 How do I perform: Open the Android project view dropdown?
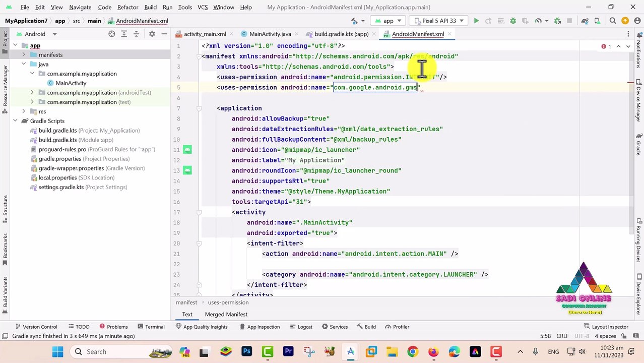(38, 34)
